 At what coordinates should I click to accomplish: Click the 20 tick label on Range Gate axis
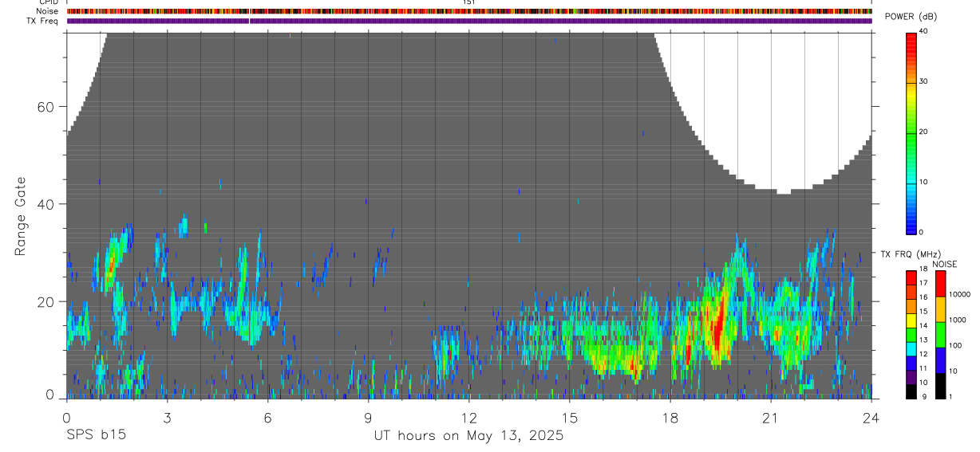tap(47, 301)
